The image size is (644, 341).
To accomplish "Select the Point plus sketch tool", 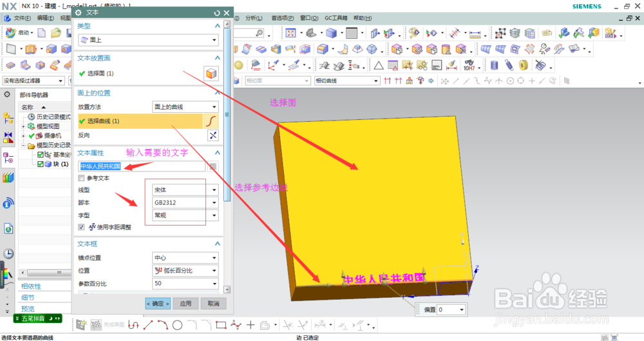I will [x=250, y=325].
